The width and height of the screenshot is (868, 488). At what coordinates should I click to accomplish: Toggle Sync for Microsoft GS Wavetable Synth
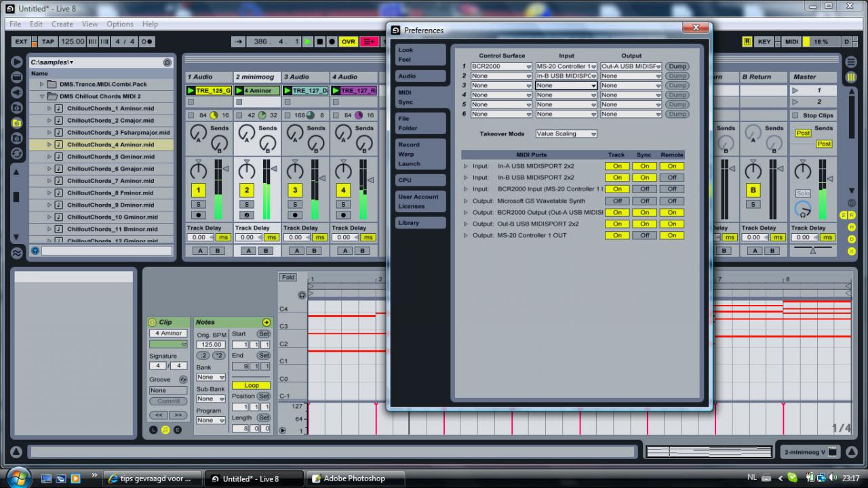(644, 201)
